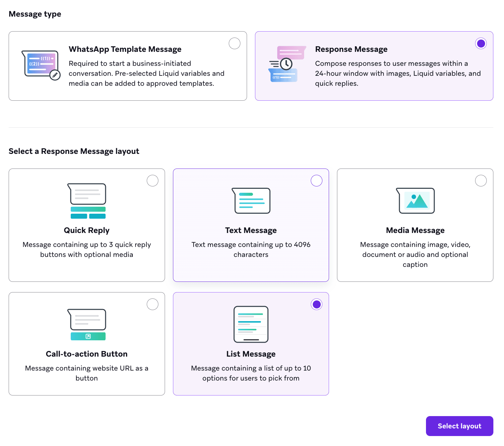504x446 pixels.
Task: Click the WhatsApp Template Message title
Action: click(x=125, y=49)
